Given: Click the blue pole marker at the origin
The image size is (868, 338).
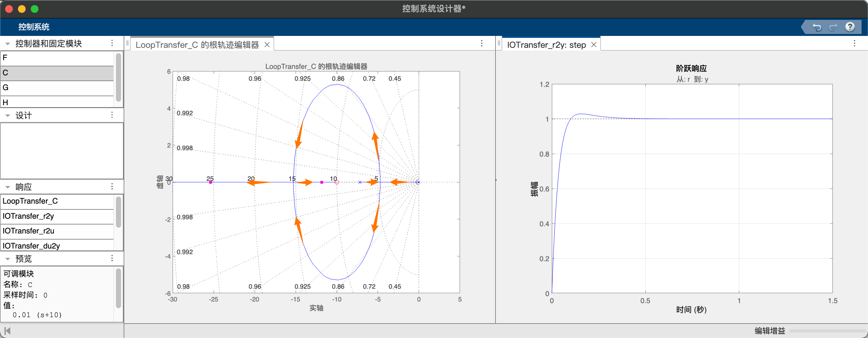Looking at the screenshot, I should 418,182.
